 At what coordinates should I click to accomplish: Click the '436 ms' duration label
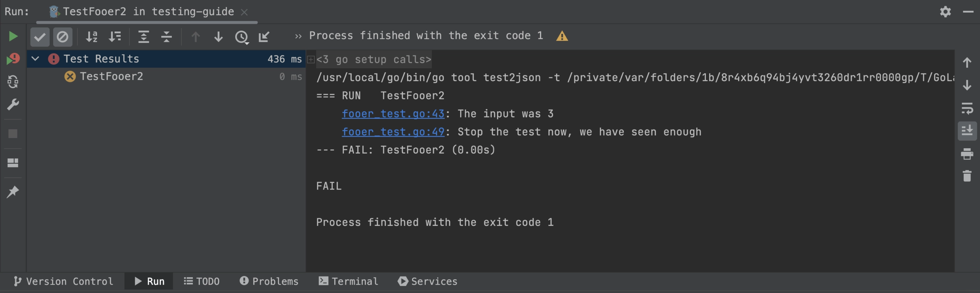click(285, 59)
